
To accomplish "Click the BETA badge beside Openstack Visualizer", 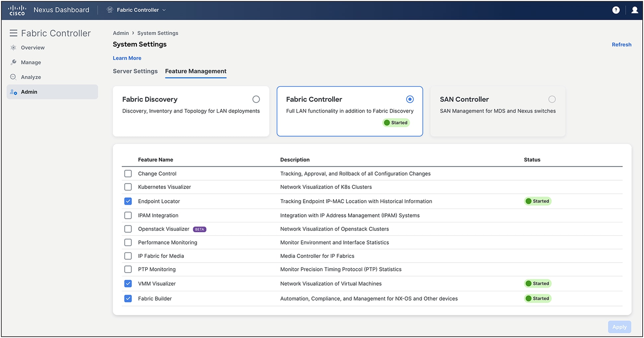I will pyautogui.click(x=199, y=229).
